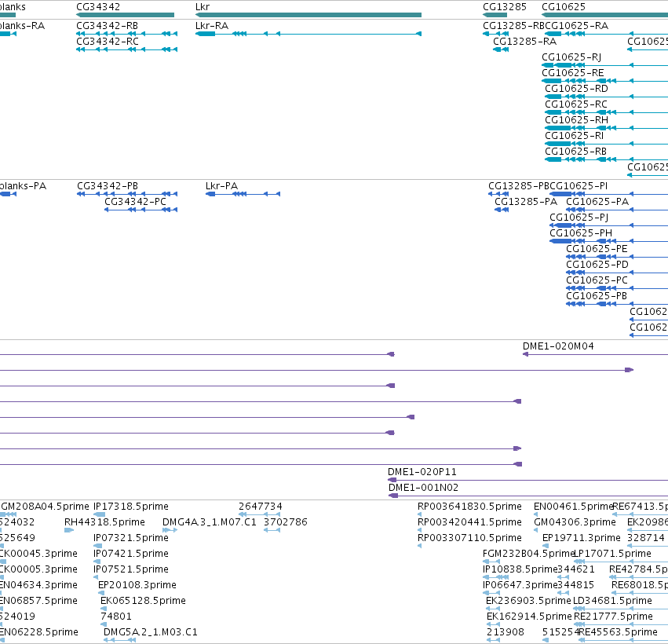Select transcript CG13285-RA

click(524, 42)
